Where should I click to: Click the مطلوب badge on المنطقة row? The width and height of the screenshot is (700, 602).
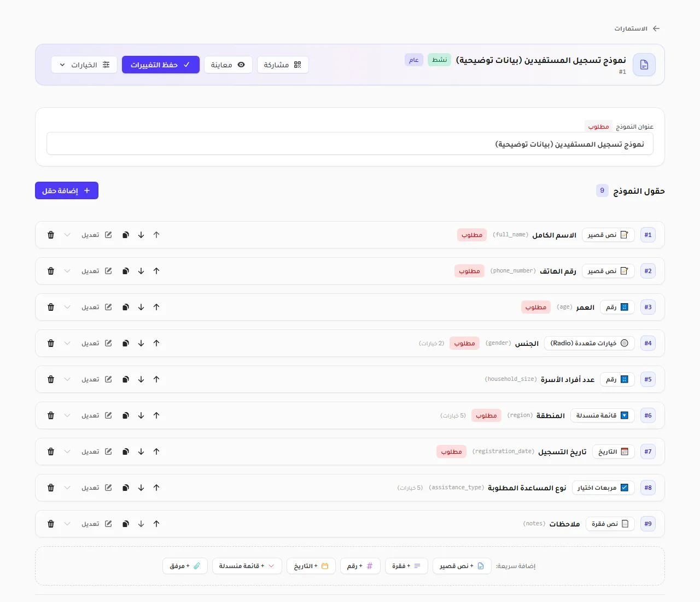click(x=486, y=415)
